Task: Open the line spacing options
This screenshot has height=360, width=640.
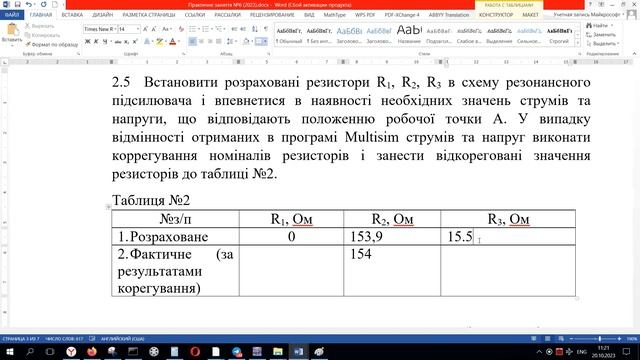Action: pos(231,42)
